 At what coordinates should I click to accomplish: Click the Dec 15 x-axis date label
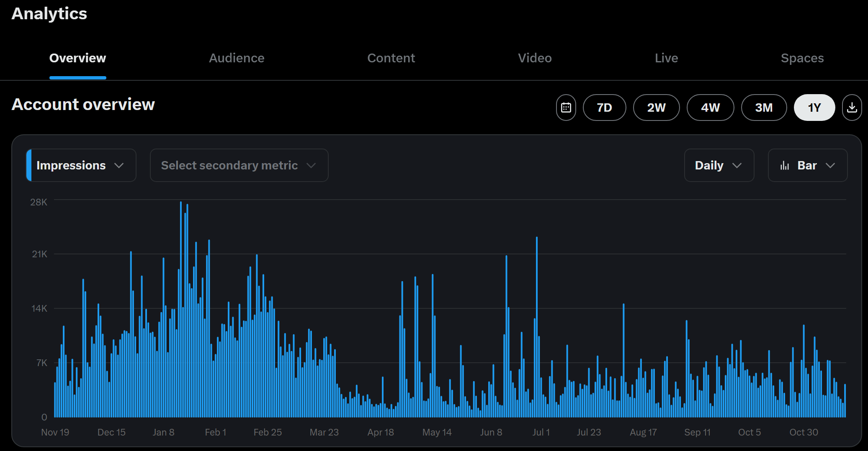click(x=111, y=432)
